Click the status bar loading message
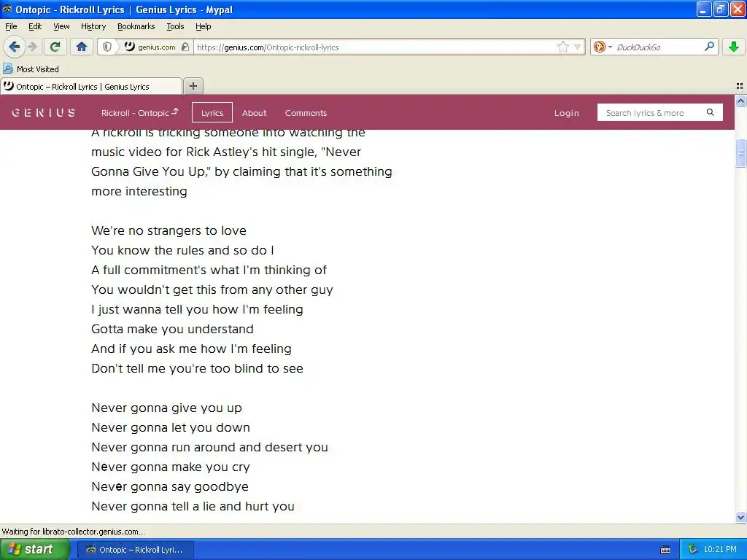The height and width of the screenshot is (560, 747). 74,532
